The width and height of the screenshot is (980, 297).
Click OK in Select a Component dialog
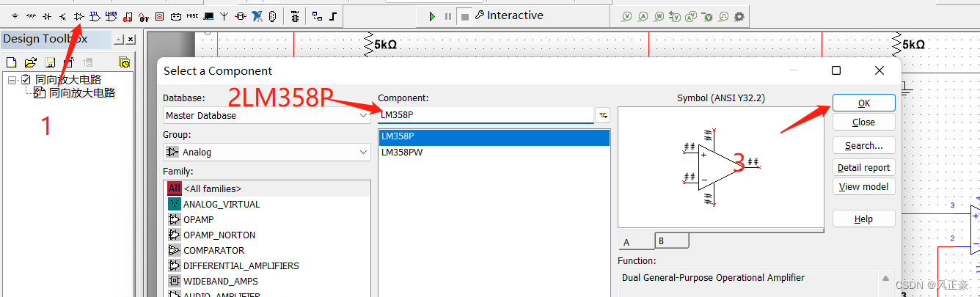click(x=864, y=103)
